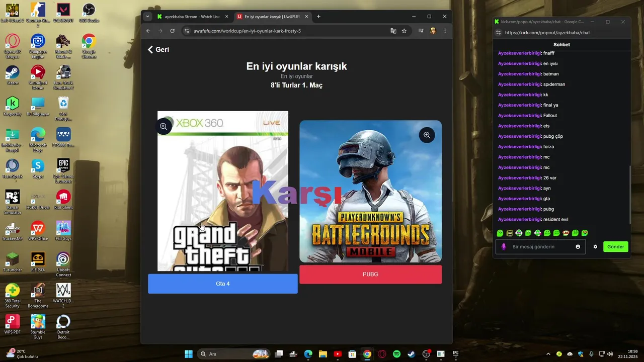Zoom in on the PUBG Mobile image

pyautogui.click(x=427, y=135)
